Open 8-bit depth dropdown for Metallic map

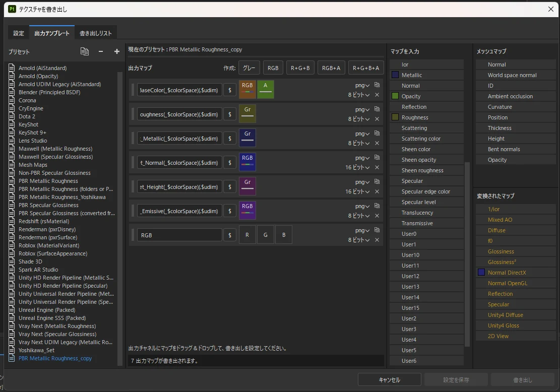pos(358,143)
